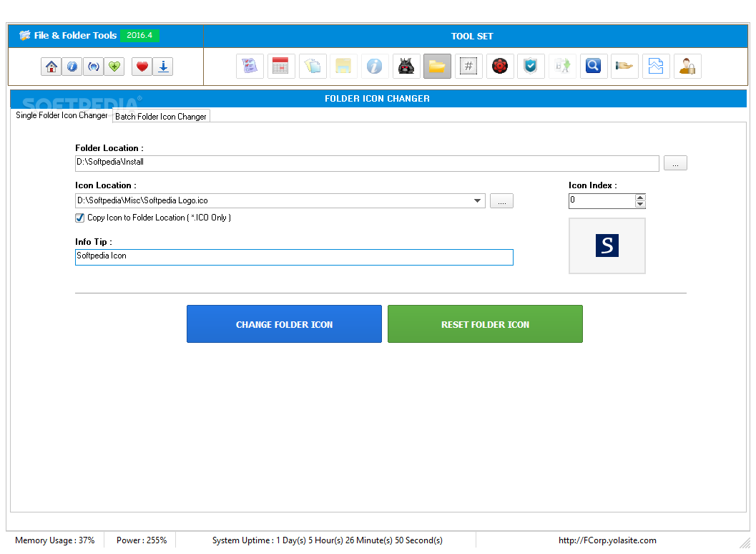
Task: Open the image tool in the toolbar
Action: tap(656, 66)
